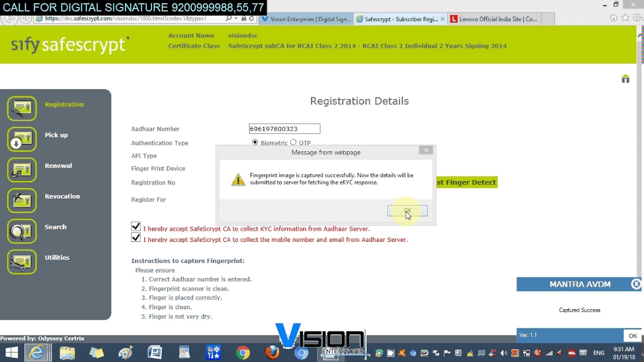The image size is (644, 362).
Task: Open the Utilities sidebar icon
Action: (x=22, y=261)
